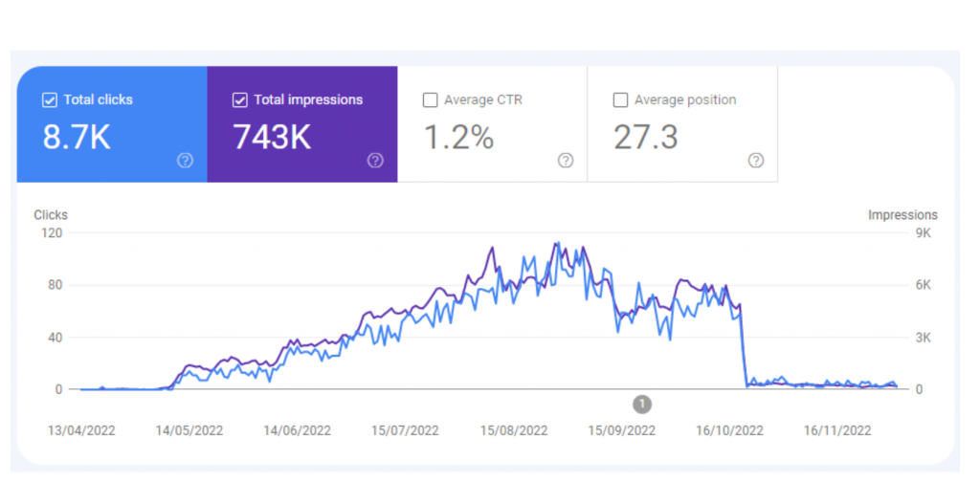Select the 743K total impressions value
Screen dimensions: 980x482
pos(273,138)
